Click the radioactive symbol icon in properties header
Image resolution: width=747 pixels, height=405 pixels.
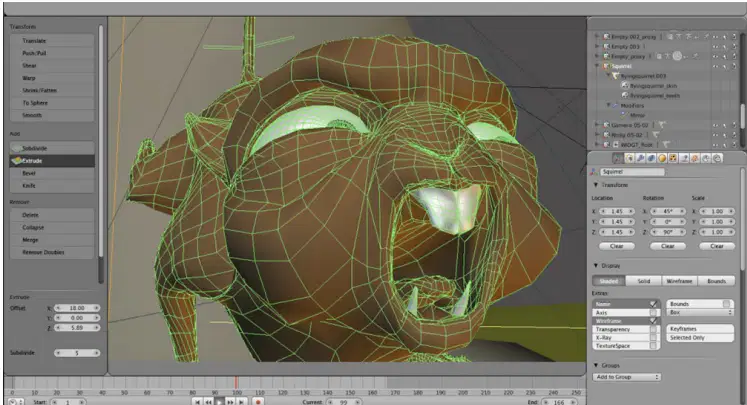pos(673,158)
